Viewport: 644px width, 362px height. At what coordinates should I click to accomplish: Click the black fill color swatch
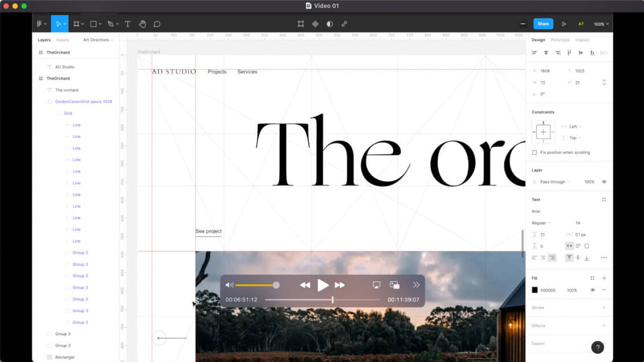pos(535,290)
